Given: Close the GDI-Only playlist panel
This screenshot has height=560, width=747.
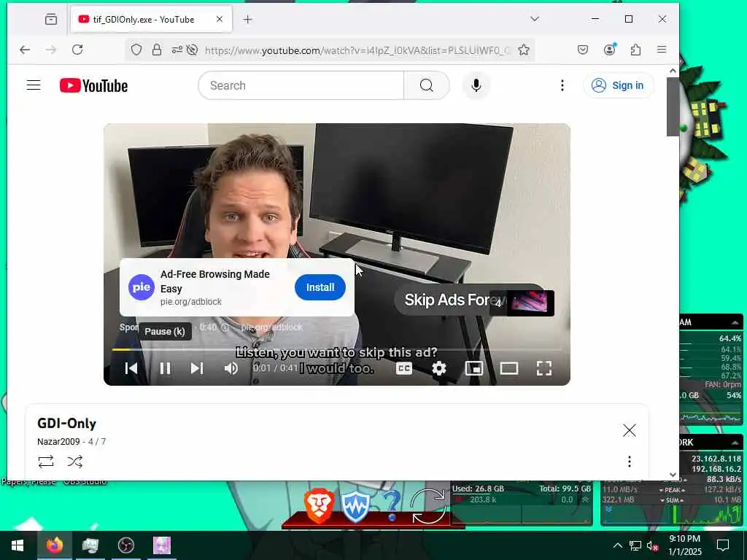Looking at the screenshot, I should point(630,430).
